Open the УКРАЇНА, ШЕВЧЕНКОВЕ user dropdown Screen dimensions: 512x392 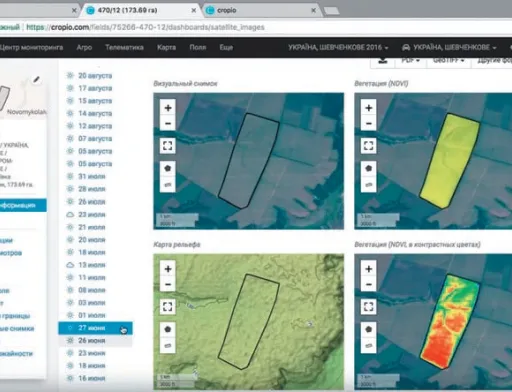(449, 47)
